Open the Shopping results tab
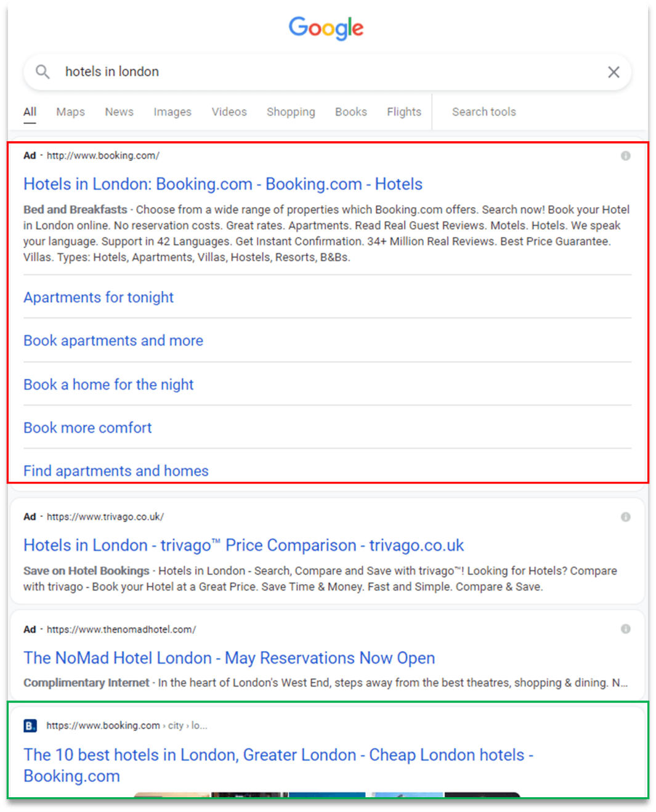Screen dimensions: 656x812 [x=291, y=112]
